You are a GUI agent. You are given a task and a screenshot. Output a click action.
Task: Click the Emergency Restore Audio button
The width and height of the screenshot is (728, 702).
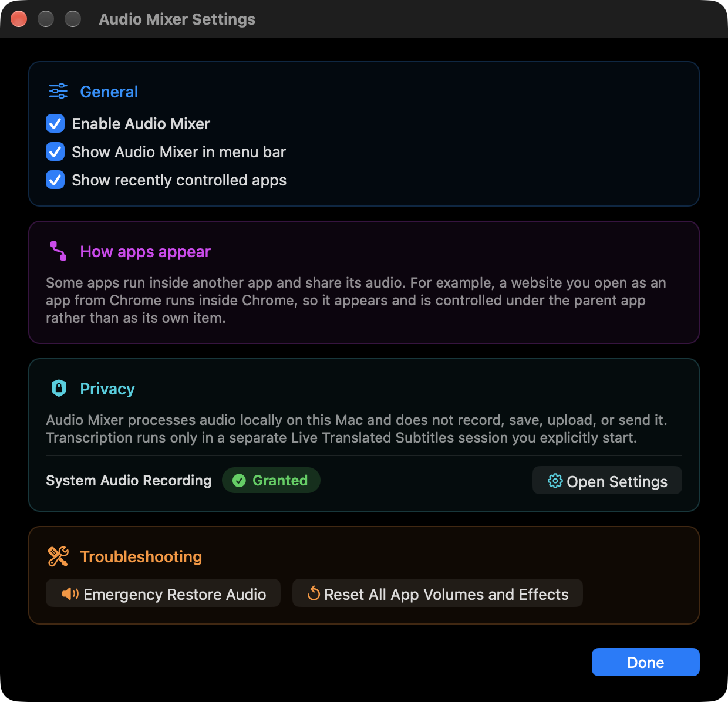point(163,593)
